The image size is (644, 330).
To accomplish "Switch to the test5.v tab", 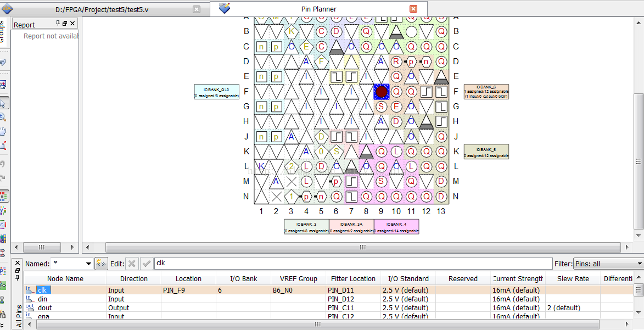I will 102,9.
